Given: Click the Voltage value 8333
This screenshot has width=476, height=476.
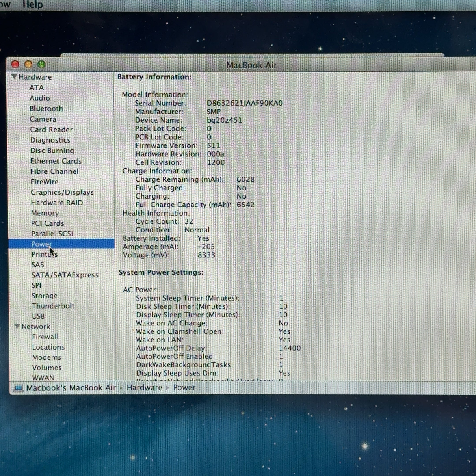Looking at the screenshot, I should click(x=206, y=255).
